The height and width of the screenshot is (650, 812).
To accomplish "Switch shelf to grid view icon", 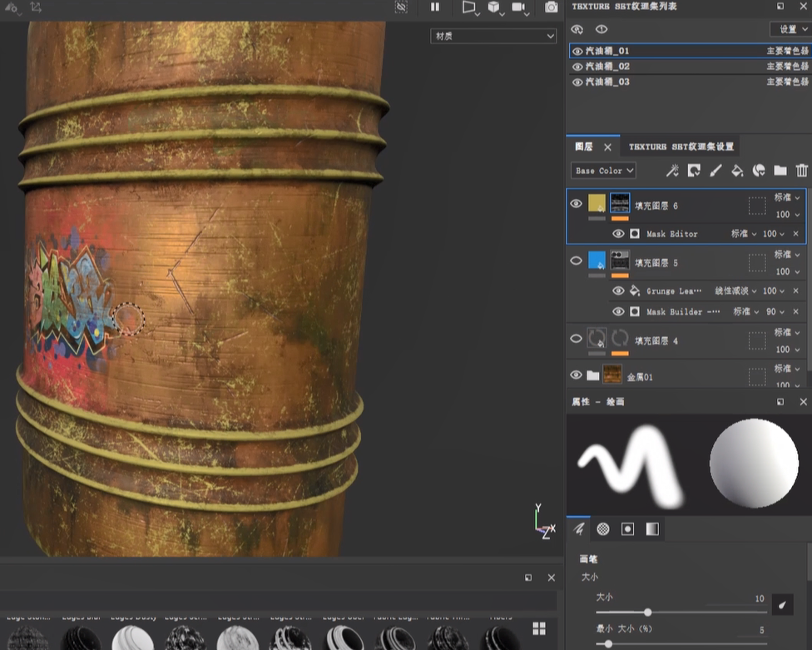I will [x=539, y=628].
